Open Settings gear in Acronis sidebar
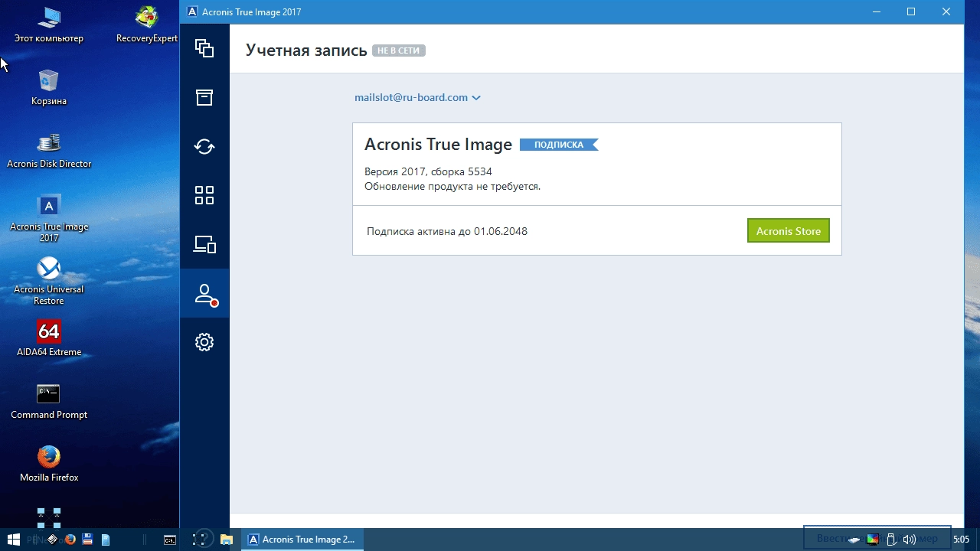Image resolution: width=980 pixels, height=551 pixels. [204, 342]
